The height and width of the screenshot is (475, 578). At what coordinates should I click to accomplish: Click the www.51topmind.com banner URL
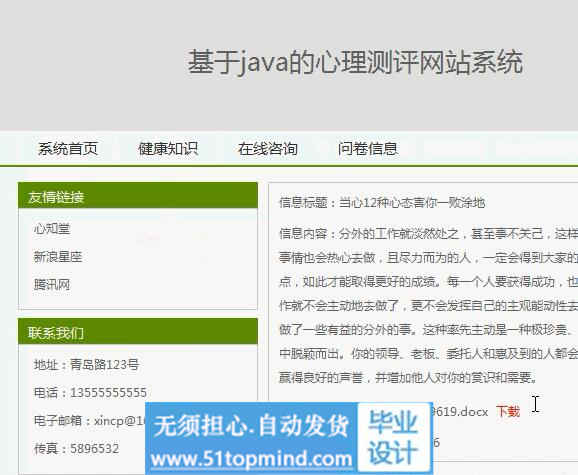[252, 459]
